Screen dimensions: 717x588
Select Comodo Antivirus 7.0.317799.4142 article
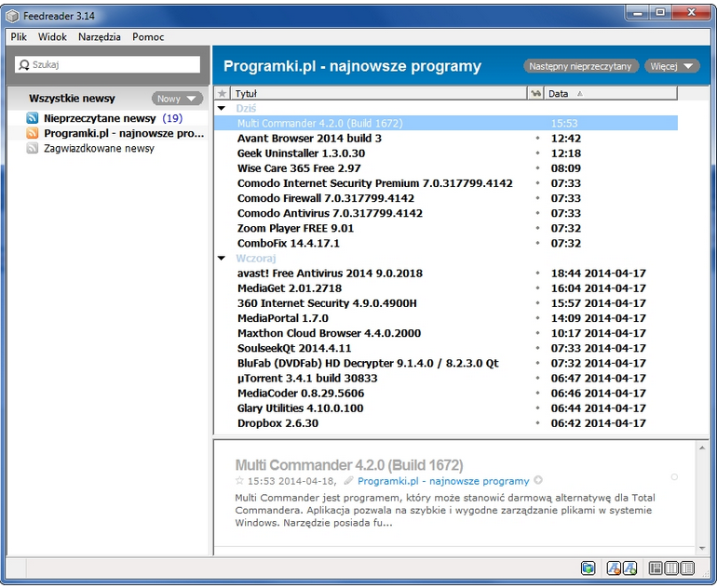pyautogui.click(x=330, y=213)
